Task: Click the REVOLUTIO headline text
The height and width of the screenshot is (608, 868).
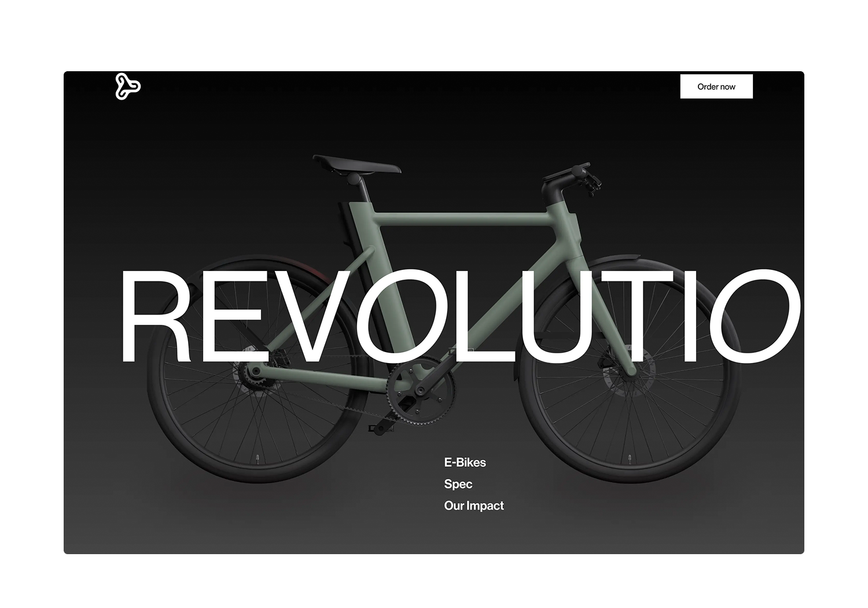Action: point(460,316)
